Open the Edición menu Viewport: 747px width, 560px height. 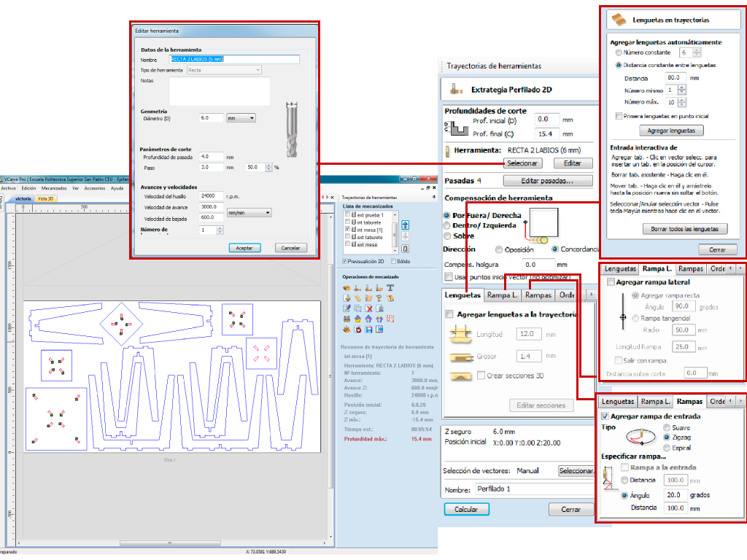pyautogui.click(x=28, y=189)
